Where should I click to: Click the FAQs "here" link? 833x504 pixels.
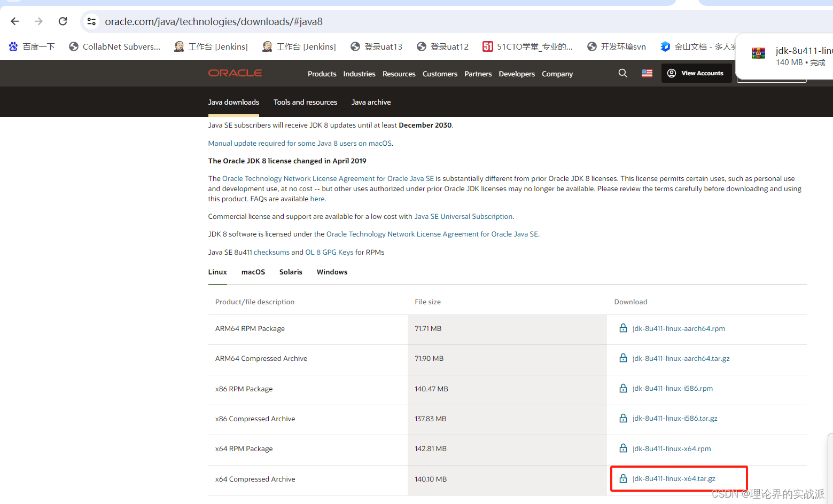pos(317,199)
